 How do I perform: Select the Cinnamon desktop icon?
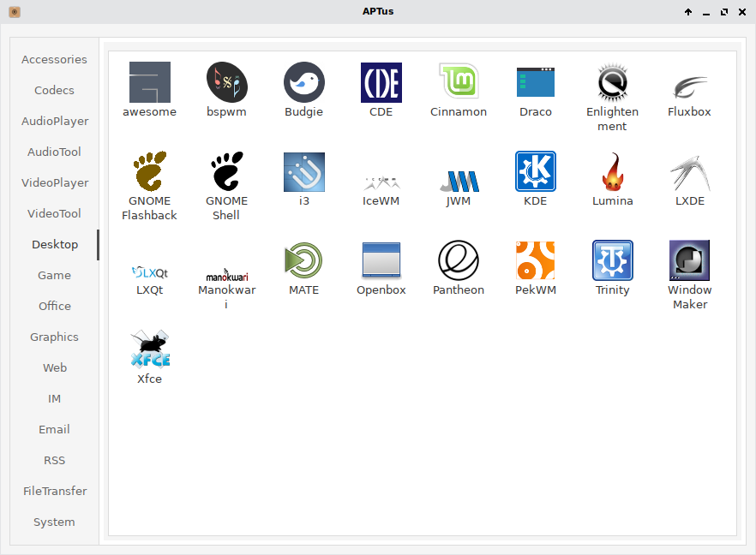tap(459, 81)
